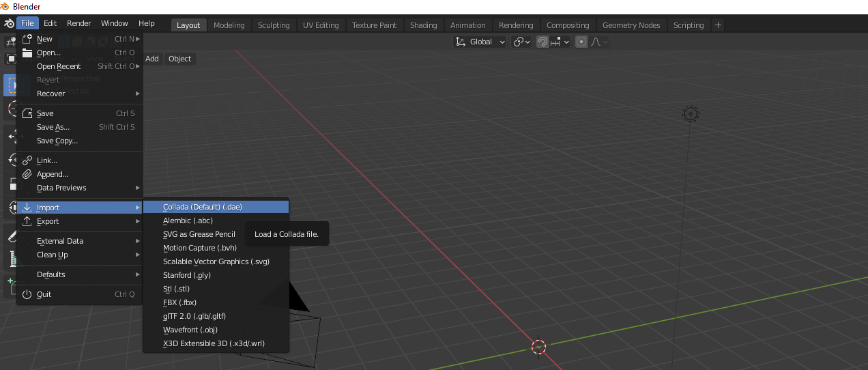This screenshot has height=370, width=868.
Task: Choose New from the File menu
Action: (79, 39)
